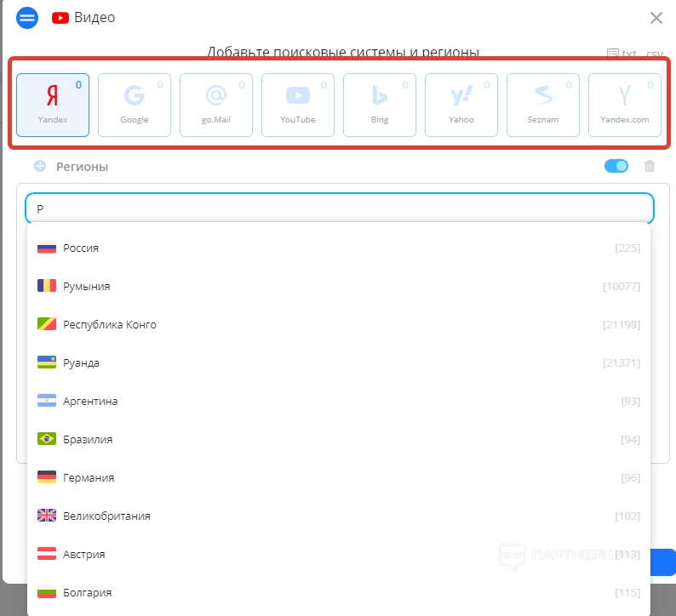The width and height of the screenshot is (676, 616).
Task: Click the region code [93]
Action: 630,401
